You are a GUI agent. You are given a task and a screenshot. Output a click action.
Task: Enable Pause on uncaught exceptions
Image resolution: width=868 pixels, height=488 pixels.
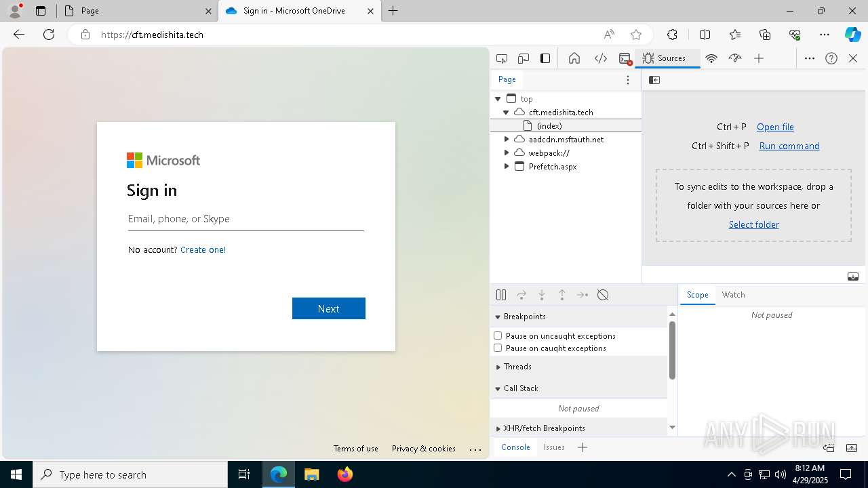[498, 335]
